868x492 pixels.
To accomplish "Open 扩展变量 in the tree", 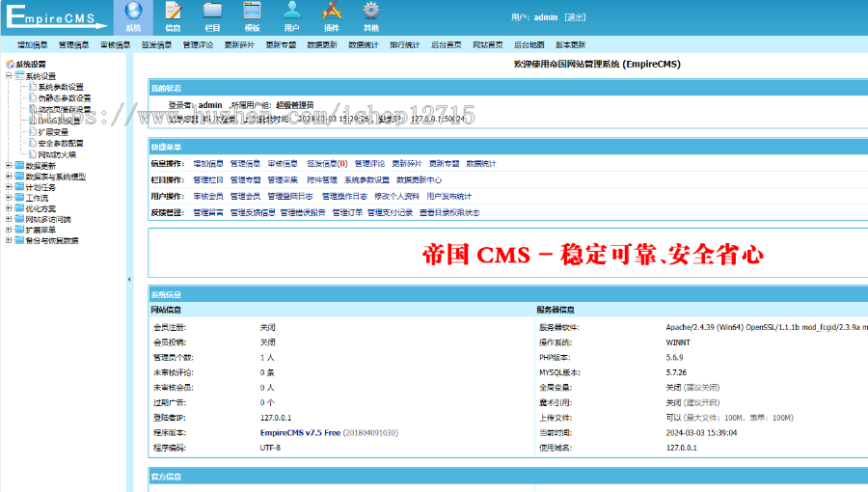I will [x=53, y=132].
